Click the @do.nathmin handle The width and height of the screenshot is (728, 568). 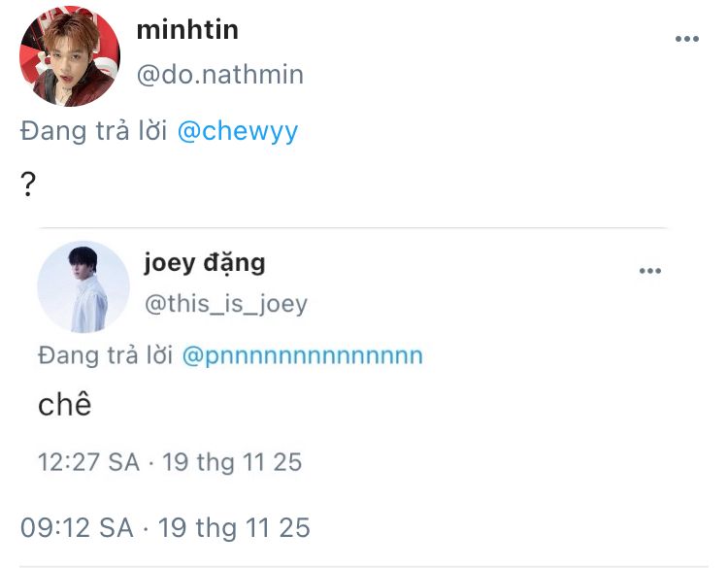[x=219, y=75]
